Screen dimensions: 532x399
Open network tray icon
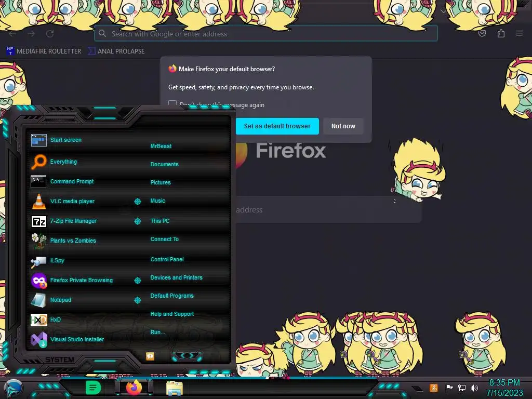click(x=462, y=388)
